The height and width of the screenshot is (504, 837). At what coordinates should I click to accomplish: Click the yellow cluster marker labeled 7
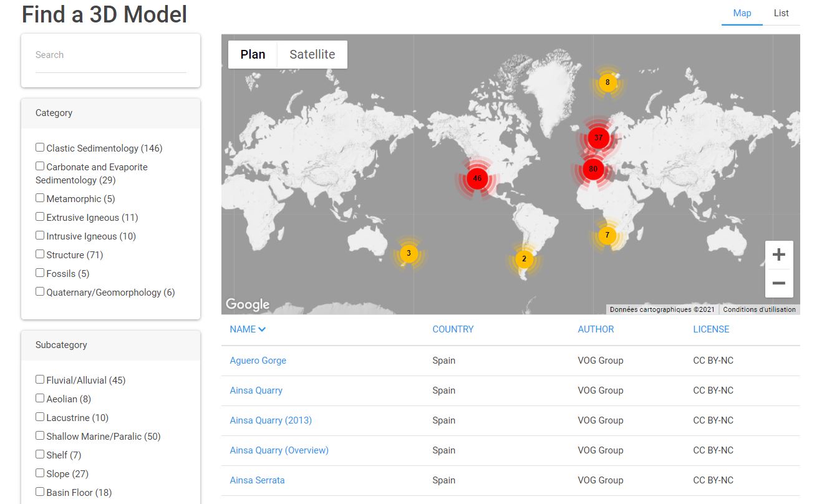point(607,235)
